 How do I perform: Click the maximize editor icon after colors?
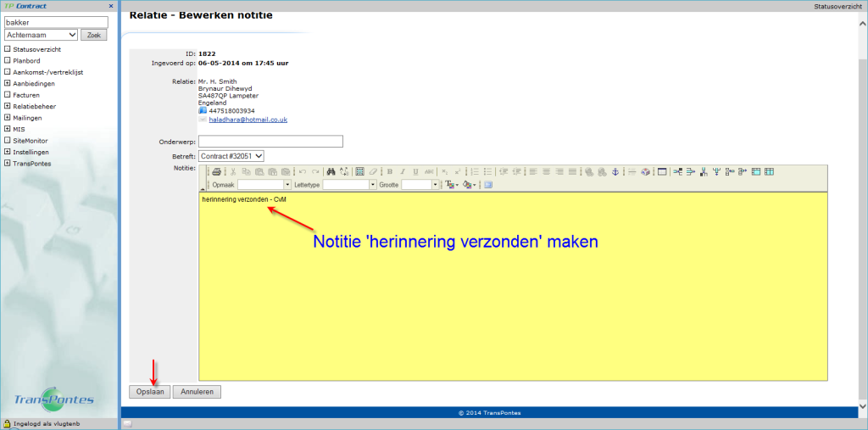[488, 184]
